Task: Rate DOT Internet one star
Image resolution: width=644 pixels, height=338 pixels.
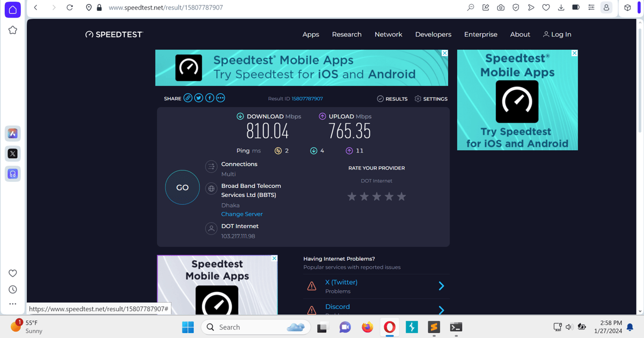Action: [x=352, y=196]
